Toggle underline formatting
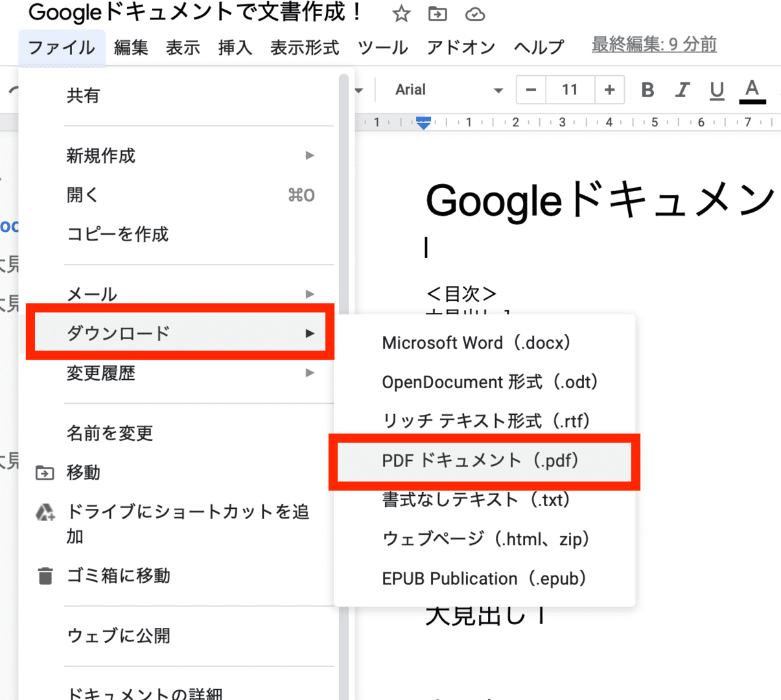This screenshot has width=781, height=700. (x=716, y=90)
